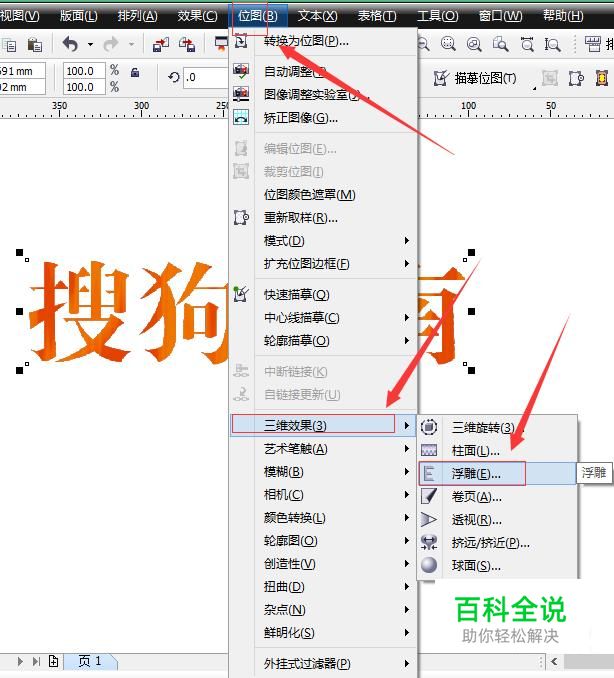Viewport: 614px width, 678px height.
Task: Open the redo history dropdown arrow
Action: (131, 44)
